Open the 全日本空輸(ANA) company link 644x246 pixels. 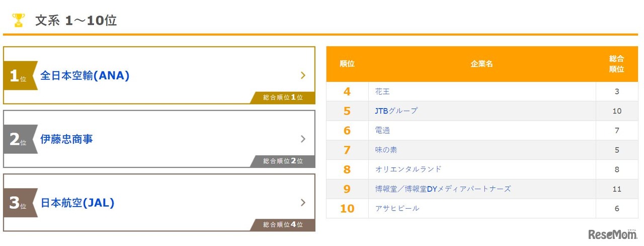pos(85,76)
